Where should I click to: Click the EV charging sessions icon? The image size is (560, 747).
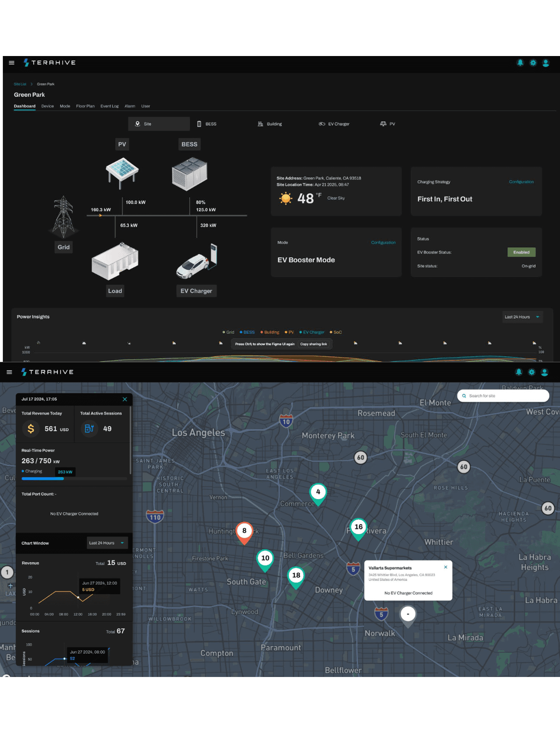tap(89, 429)
